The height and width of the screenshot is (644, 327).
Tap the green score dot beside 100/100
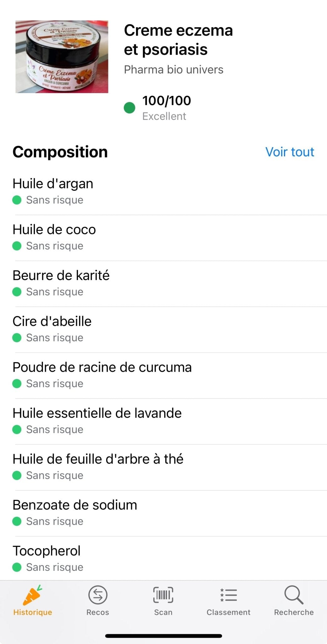pos(129,108)
